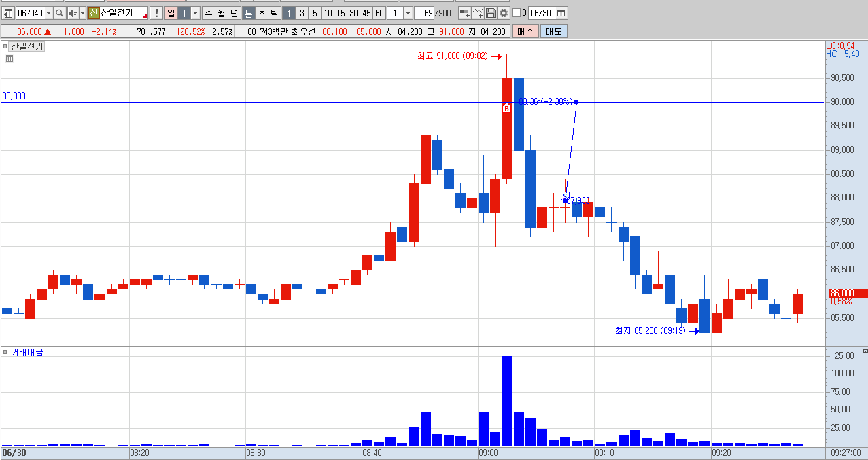Select the 월 monthly chart period
The width and height of the screenshot is (868, 460).
coord(221,13)
